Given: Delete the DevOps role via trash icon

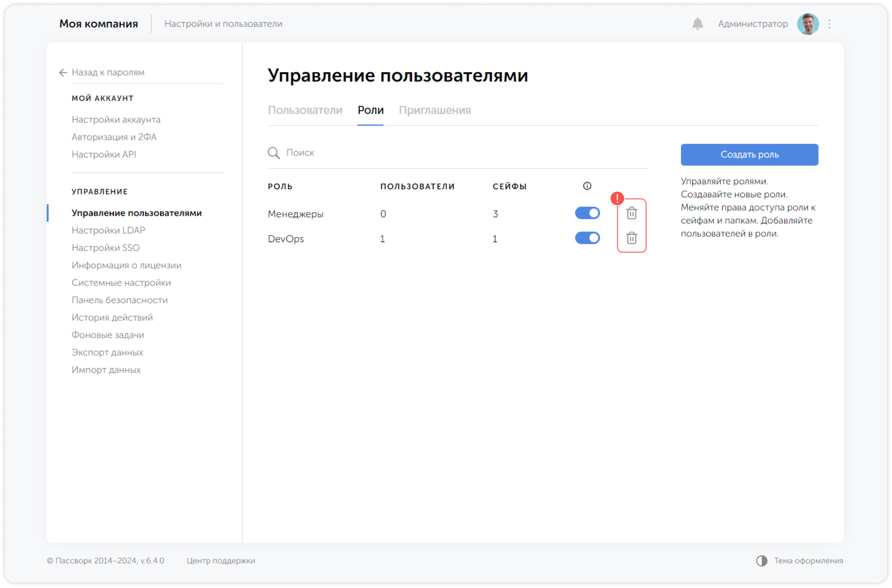Looking at the screenshot, I should 632,238.
